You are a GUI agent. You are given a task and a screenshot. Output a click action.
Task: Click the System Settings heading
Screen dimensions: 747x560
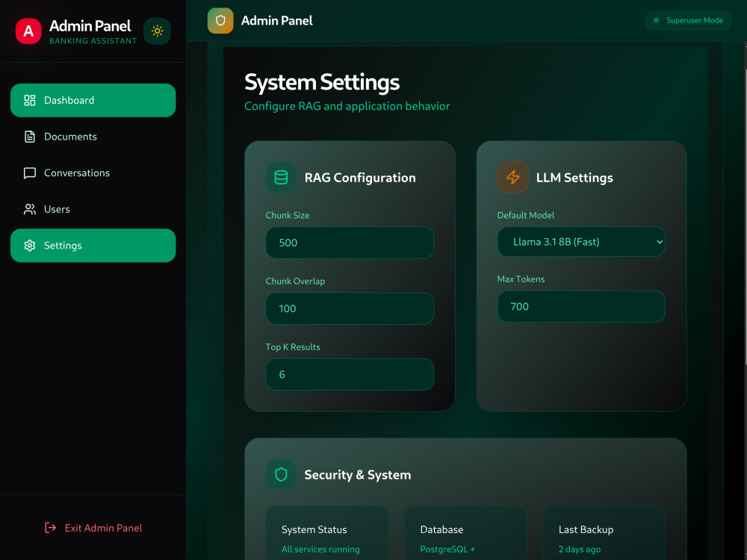322,82
